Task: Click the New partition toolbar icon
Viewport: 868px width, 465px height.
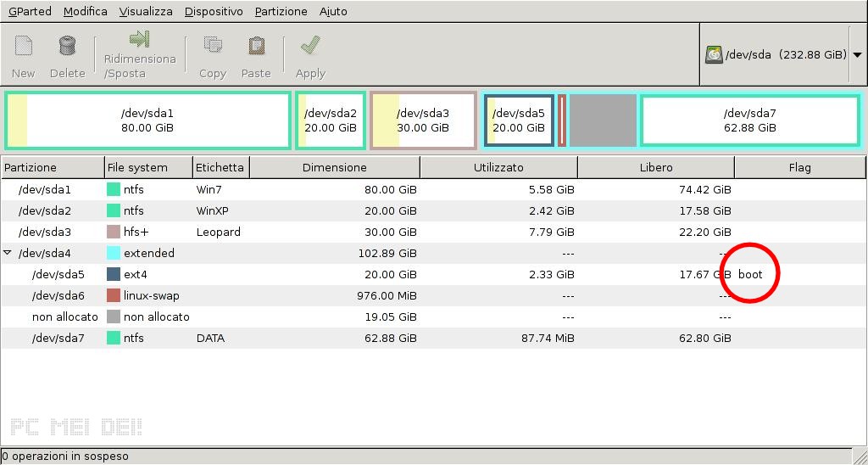Action: pyautogui.click(x=23, y=46)
